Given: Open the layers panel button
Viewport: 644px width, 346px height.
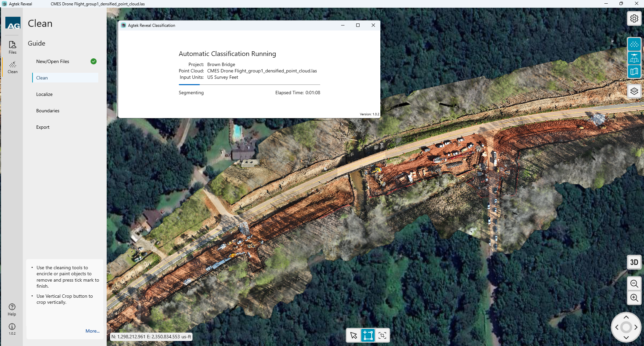Looking at the screenshot, I should coord(634,91).
